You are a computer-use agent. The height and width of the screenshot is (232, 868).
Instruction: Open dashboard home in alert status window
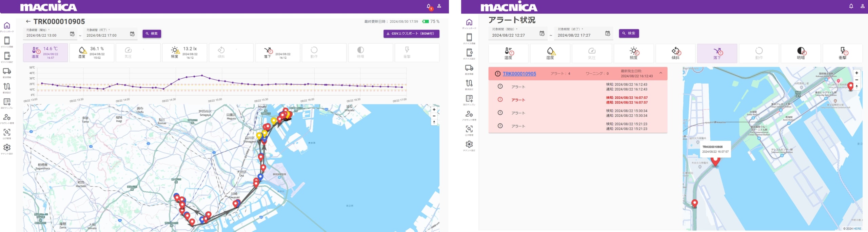tap(469, 22)
